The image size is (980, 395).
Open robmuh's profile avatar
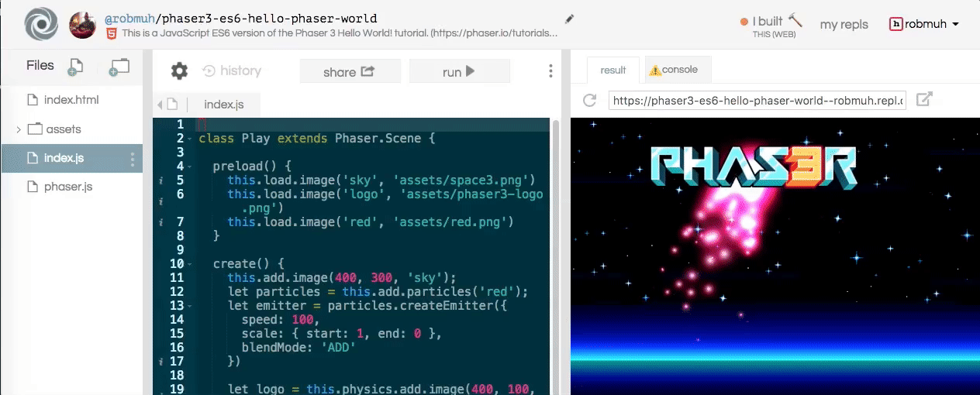pos(83,25)
